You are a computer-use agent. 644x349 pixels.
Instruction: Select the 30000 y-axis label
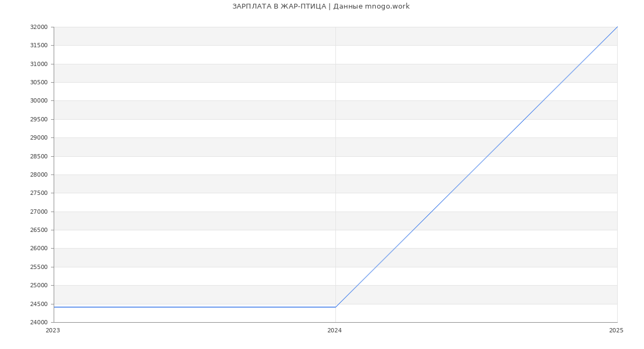pyautogui.click(x=39, y=100)
